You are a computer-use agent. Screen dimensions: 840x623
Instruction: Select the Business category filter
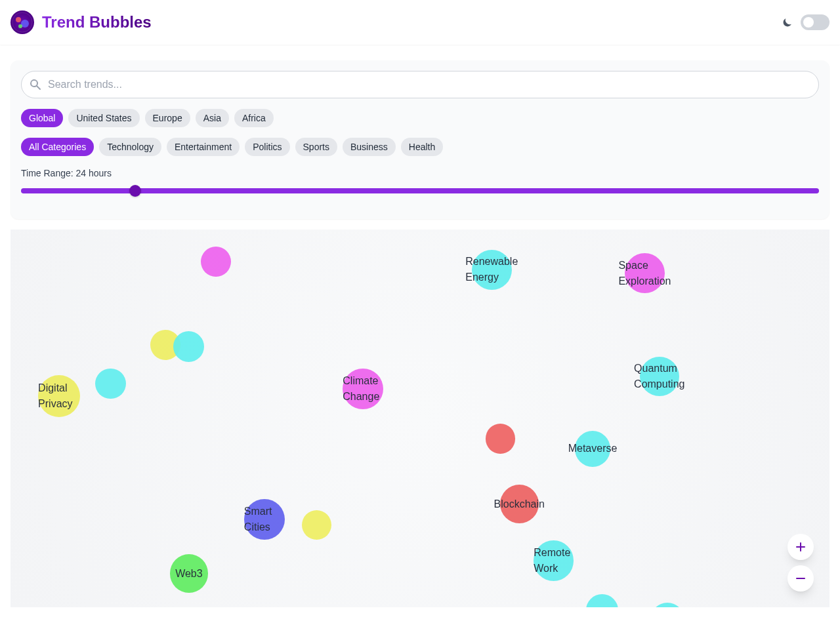point(369,147)
